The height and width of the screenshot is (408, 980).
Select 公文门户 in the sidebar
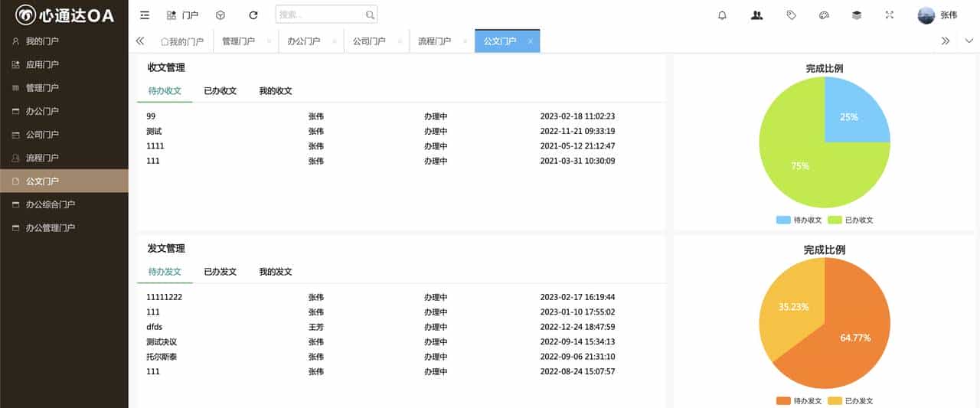[64, 181]
